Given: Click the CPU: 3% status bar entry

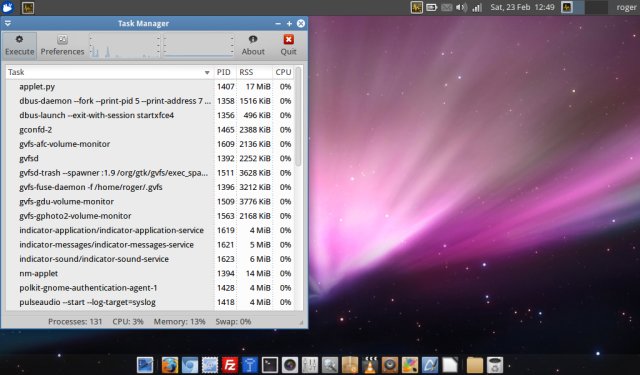Looking at the screenshot, I should point(128,322).
